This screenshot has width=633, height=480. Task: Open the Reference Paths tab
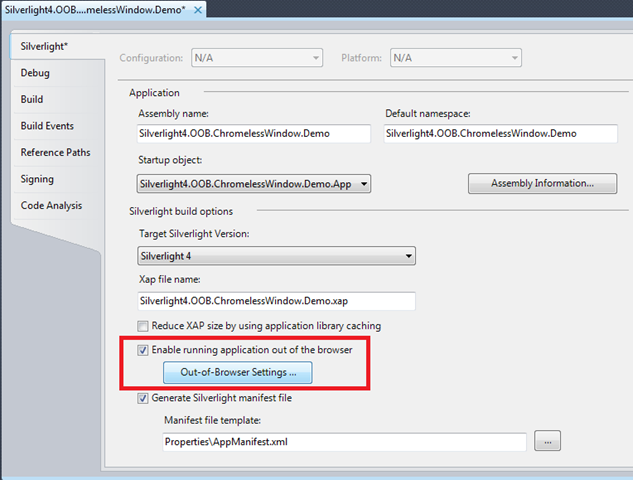pos(55,153)
